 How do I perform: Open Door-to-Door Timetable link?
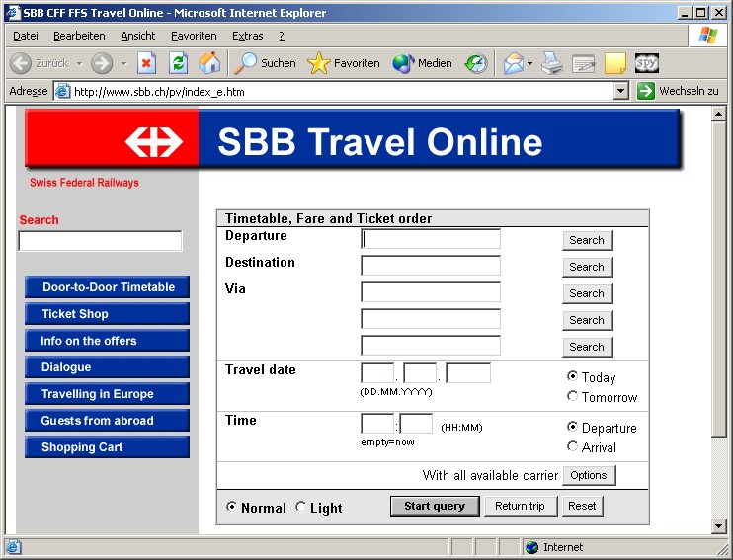pos(107,287)
